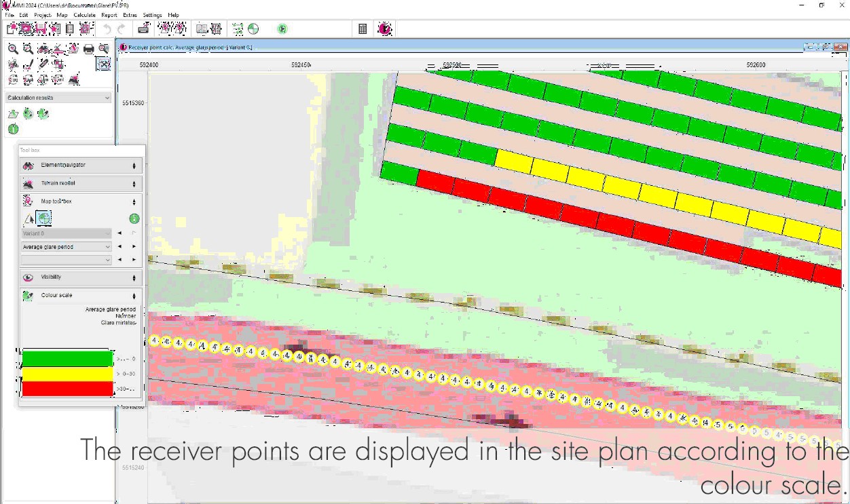Click the 592450 label on the map ruler
The image size is (850, 504).
coord(301,65)
